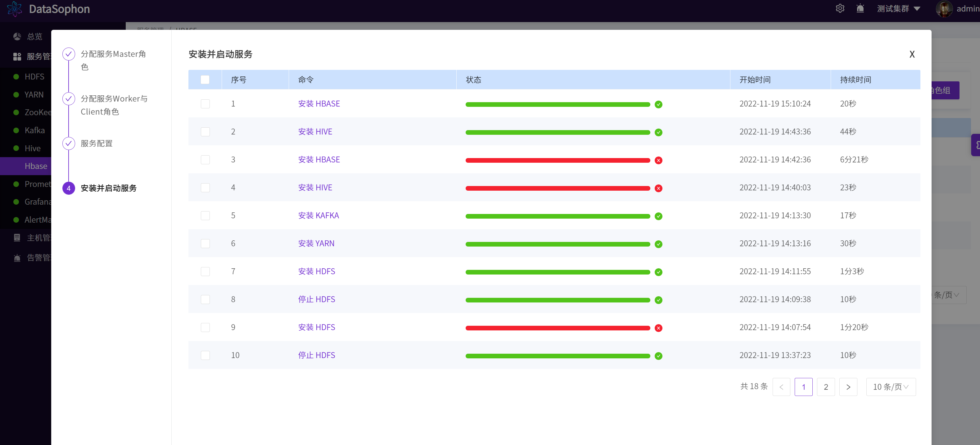Open the 安装 YARN link in row 6
This screenshot has height=445, width=980.
316,243
